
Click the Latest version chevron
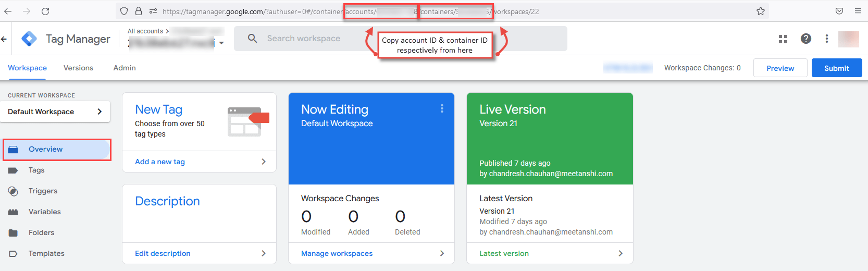click(621, 253)
